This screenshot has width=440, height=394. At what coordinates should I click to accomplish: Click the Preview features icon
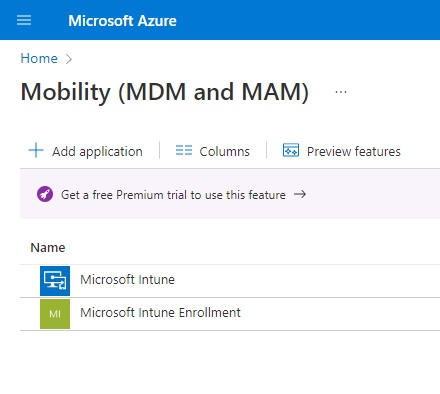pos(291,150)
